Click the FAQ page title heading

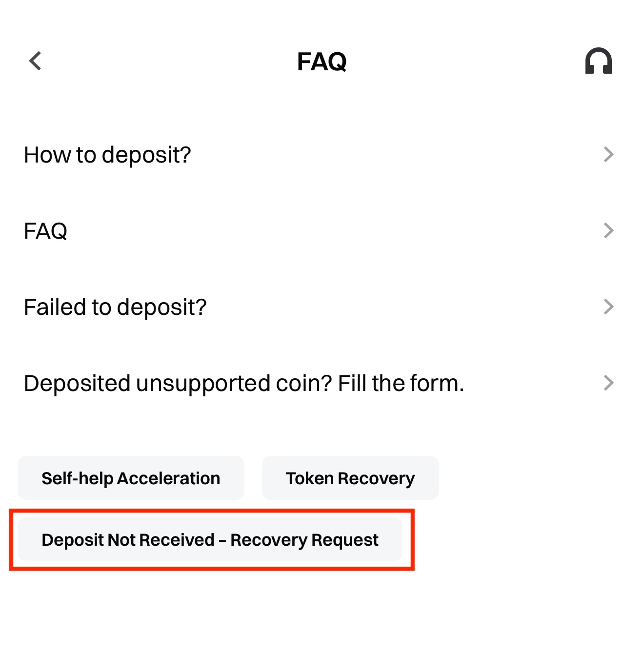pyautogui.click(x=322, y=62)
